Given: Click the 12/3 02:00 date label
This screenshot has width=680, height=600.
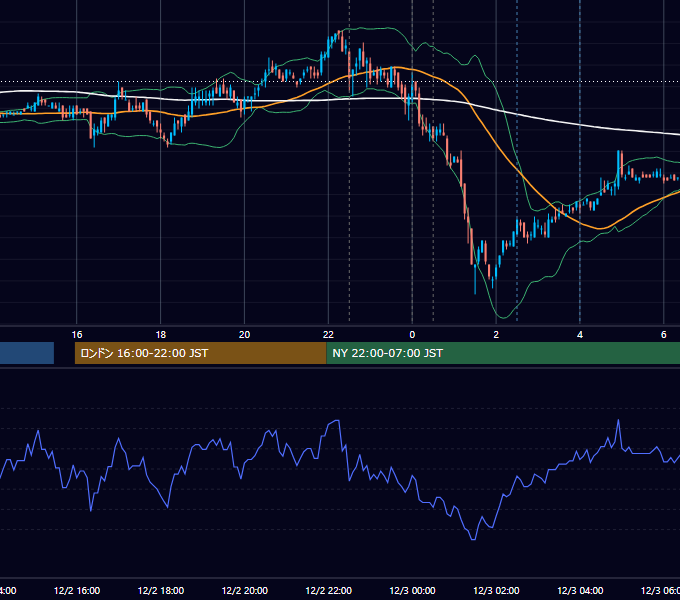Looking at the screenshot, I should 496,590.
